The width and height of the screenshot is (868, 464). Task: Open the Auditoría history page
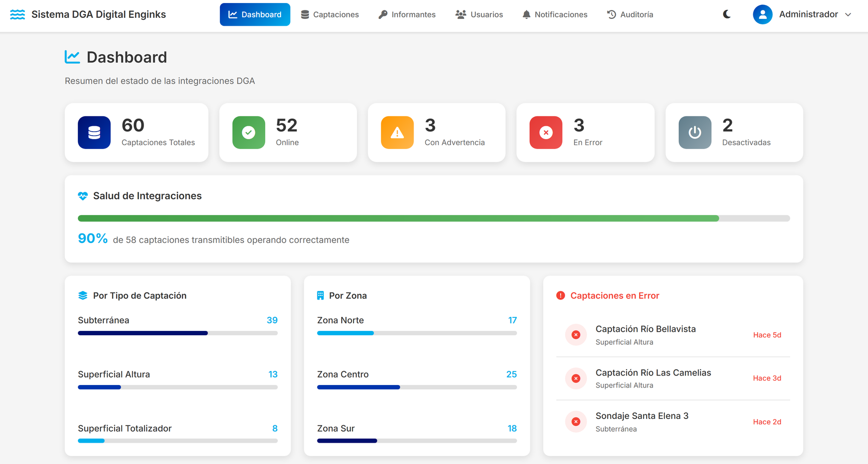click(630, 14)
